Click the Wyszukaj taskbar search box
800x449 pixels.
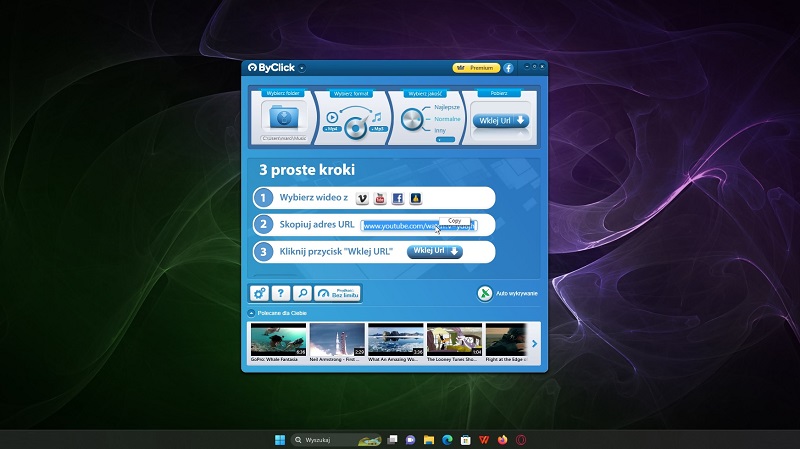(337, 440)
